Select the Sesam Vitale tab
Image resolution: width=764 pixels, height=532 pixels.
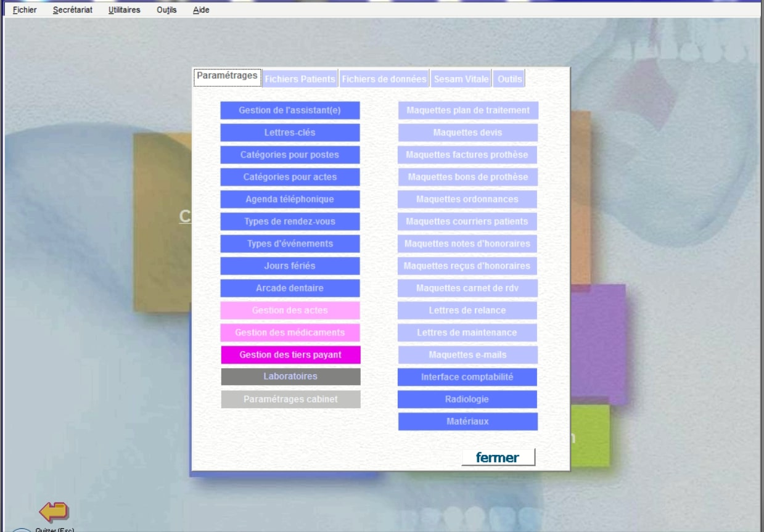click(461, 79)
